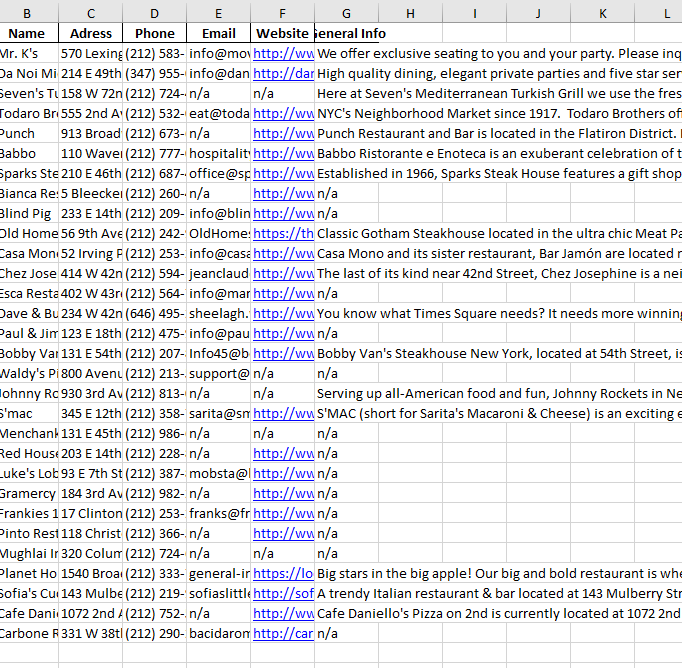Viewport: 682px width, 668px height.
Task: Click the Website header cell
Action: point(282,33)
